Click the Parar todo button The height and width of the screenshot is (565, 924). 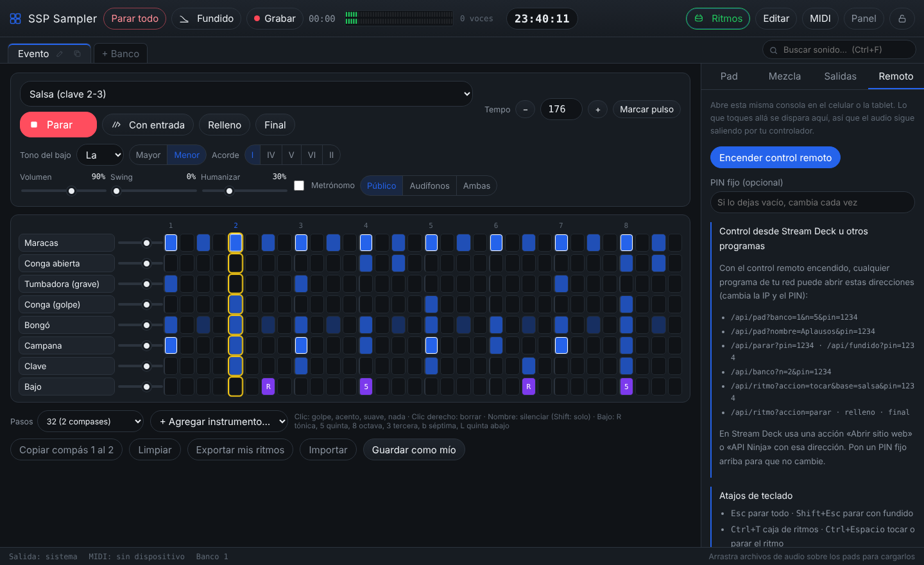[x=135, y=19]
